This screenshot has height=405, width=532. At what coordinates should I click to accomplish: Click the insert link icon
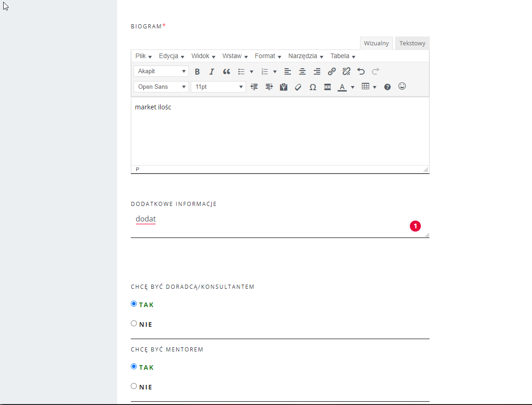tap(332, 71)
